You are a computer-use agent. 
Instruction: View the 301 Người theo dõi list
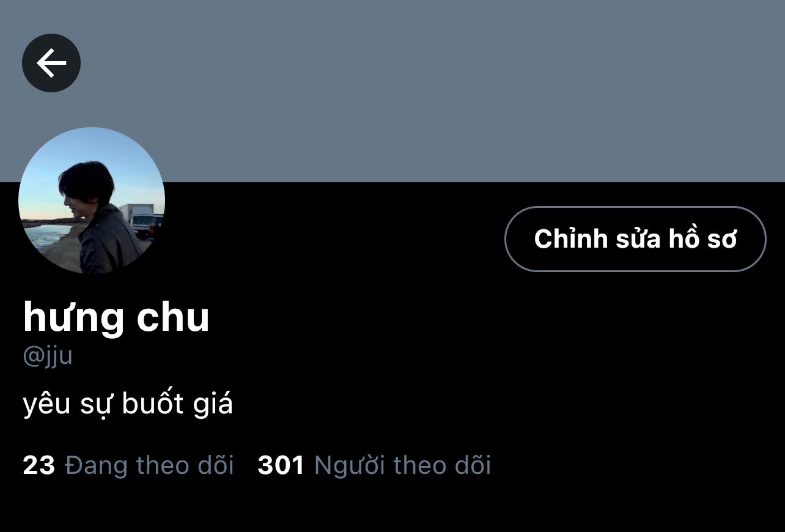point(374,465)
